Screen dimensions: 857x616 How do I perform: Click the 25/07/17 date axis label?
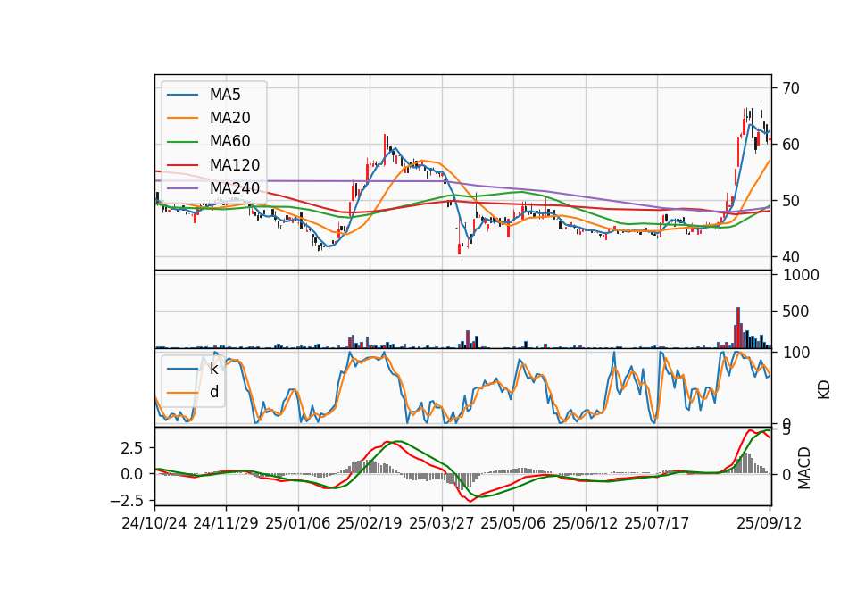pos(656,523)
